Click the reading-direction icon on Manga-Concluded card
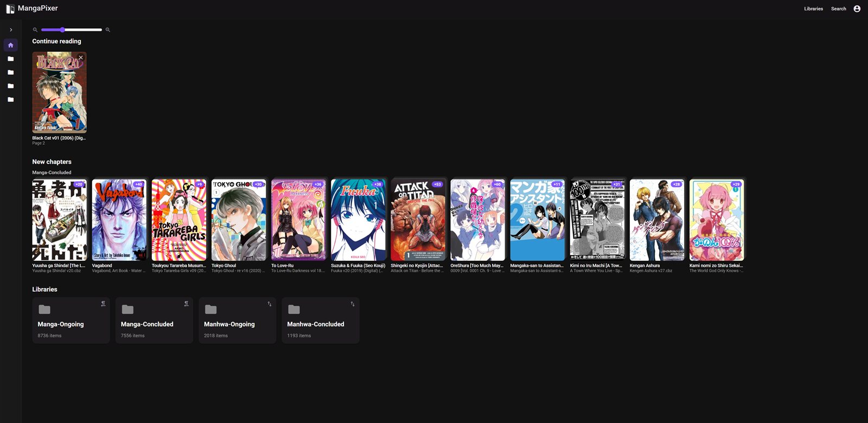The image size is (868, 423). [186, 304]
